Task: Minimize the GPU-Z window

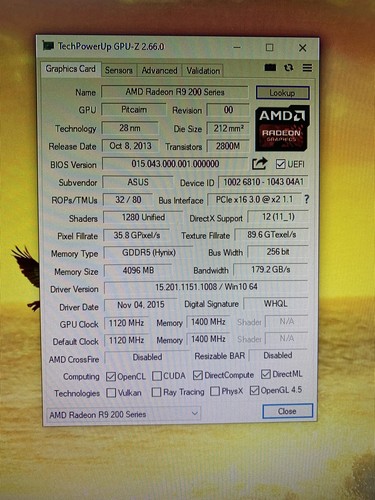Action: tap(237, 47)
